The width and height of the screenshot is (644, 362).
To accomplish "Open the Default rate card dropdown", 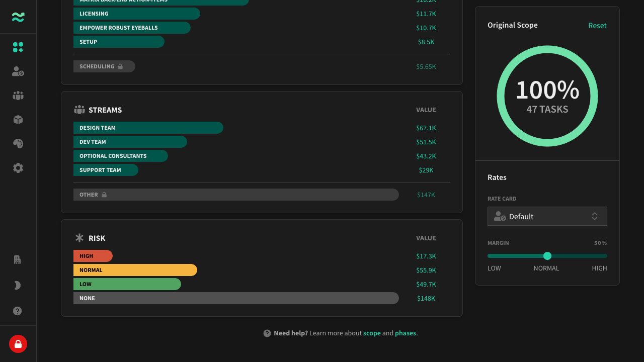I will tap(547, 216).
